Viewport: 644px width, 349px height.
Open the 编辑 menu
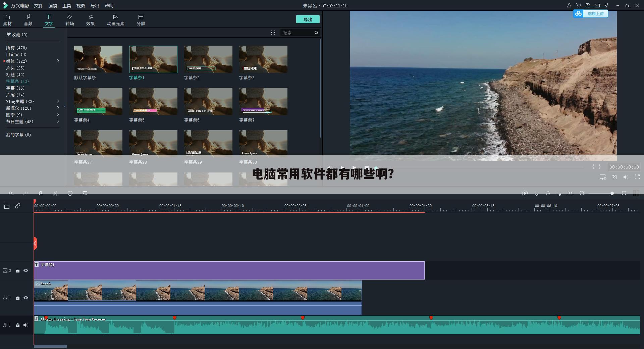(53, 6)
